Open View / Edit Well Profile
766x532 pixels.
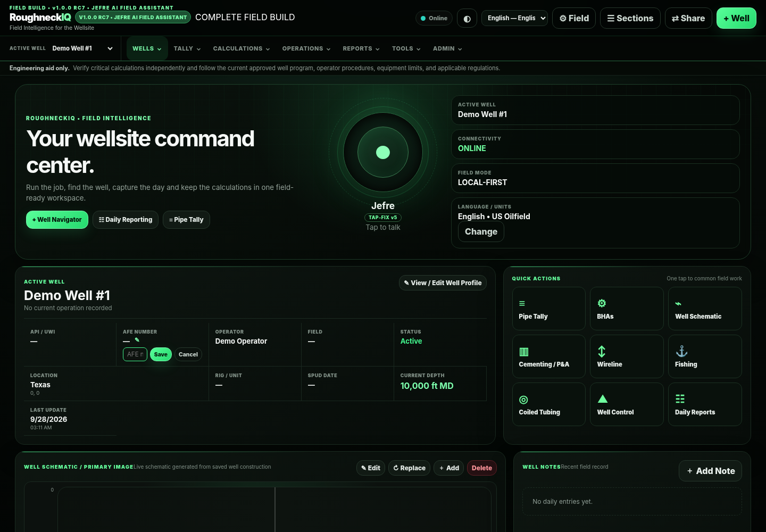click(443, 283)
